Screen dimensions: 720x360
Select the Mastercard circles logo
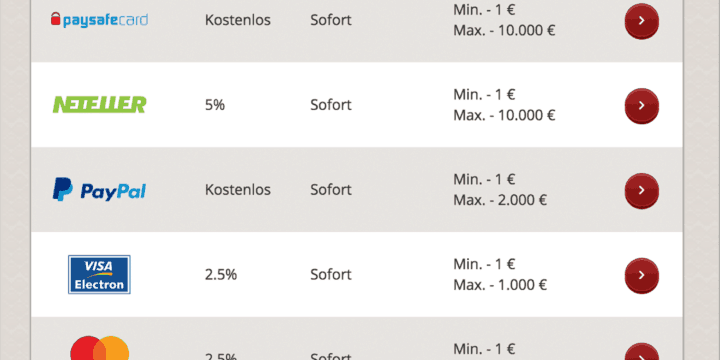pyautogui.click(x=100, y=349)
